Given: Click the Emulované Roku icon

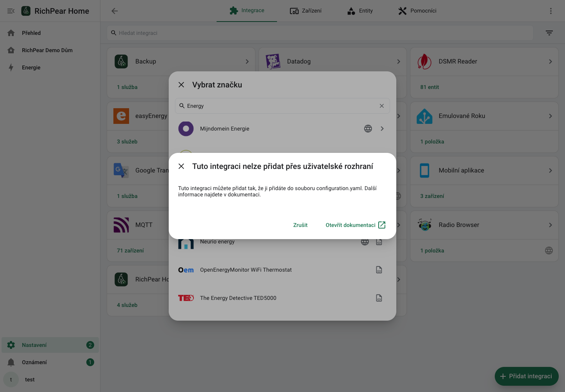Looking at the screenshot, I should (x=425, y=116).
